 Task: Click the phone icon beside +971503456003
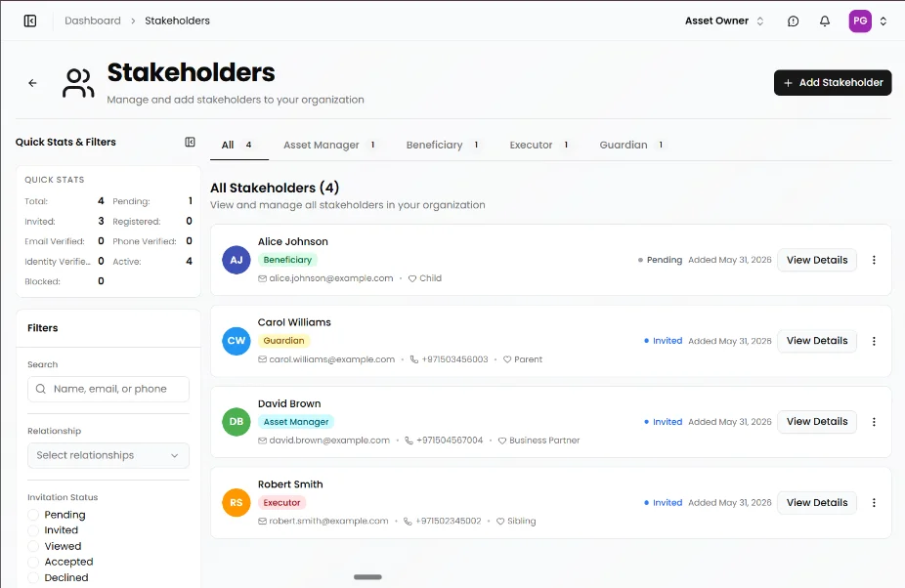[x=413, y=359]
